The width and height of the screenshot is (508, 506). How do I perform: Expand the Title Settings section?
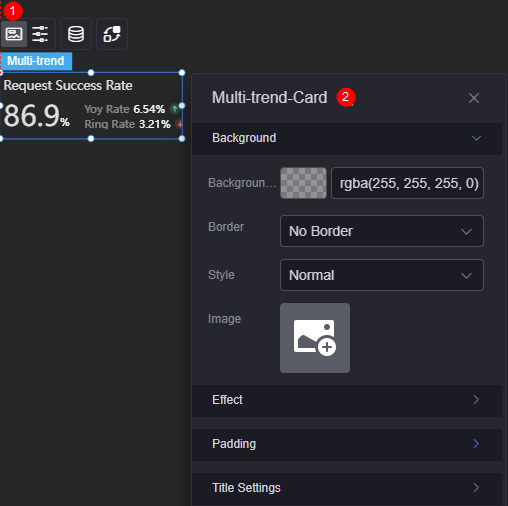347,488
